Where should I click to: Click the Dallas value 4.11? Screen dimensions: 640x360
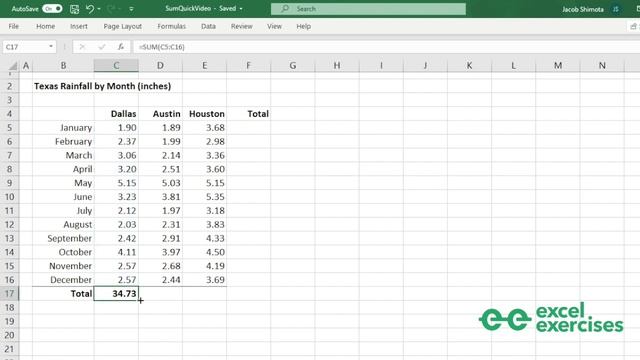116,252
